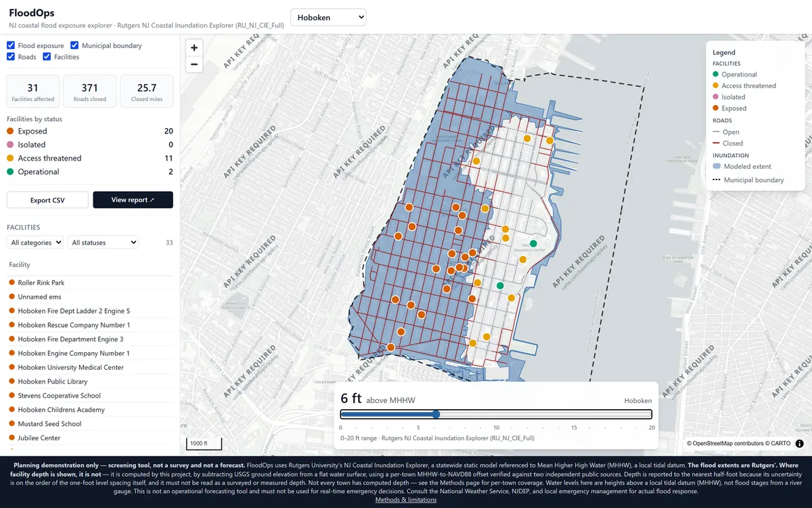Select Stevens Cooperative School row
Screen dimensions: 812x508
click(90, 396)
